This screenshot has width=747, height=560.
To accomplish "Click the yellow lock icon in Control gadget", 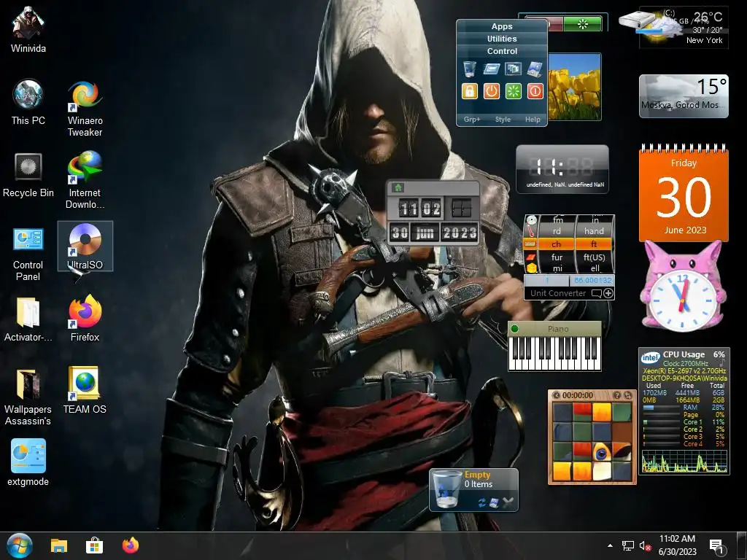I will (469, 91).
